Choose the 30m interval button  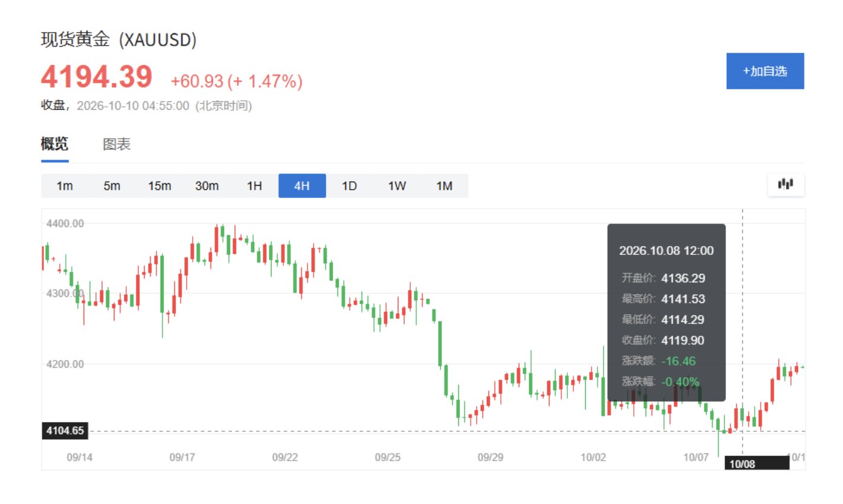pos(207,186)
